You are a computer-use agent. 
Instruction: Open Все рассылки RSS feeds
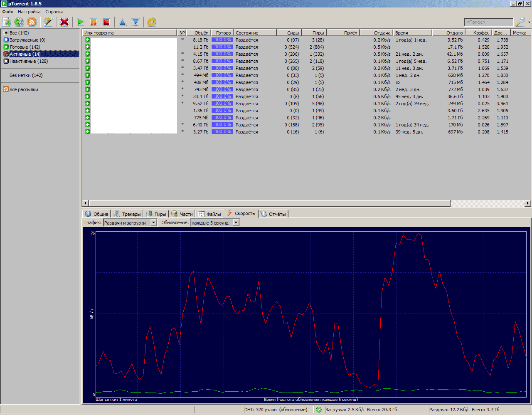tap(24, 89)
